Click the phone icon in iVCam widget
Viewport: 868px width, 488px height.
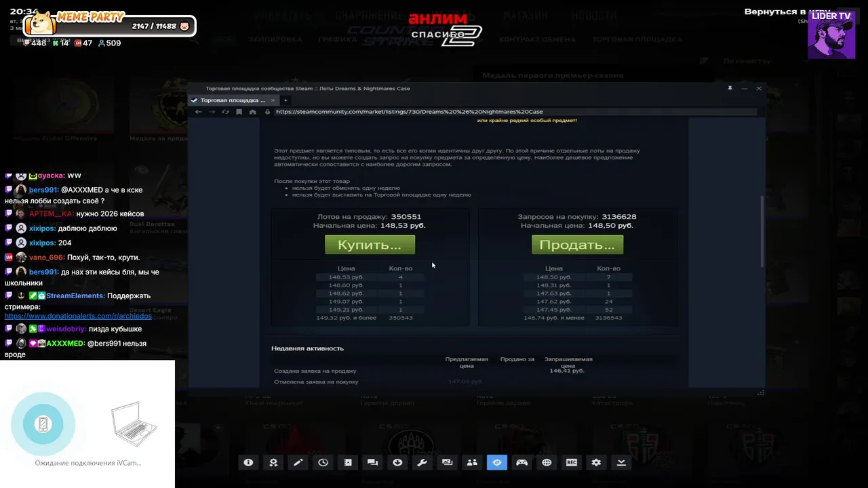(x=43, y=424)
